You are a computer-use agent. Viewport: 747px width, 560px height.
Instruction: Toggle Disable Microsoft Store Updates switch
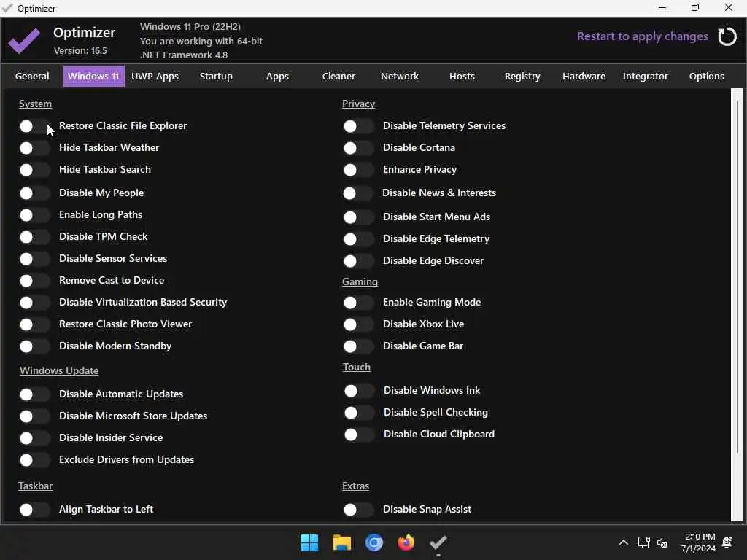pos(34,416)
